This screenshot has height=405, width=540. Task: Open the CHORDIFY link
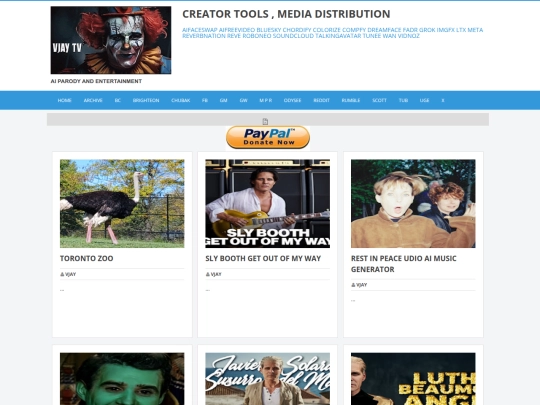point(297,30)
